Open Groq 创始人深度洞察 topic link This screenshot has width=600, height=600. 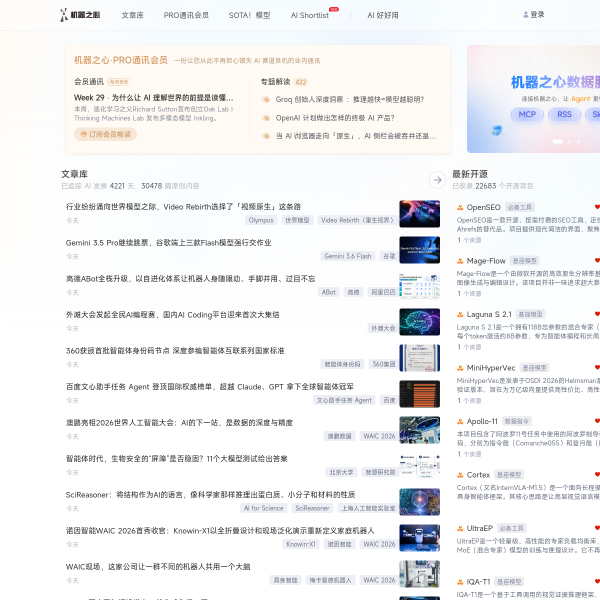pyautogui.click(x=350, y=99)
